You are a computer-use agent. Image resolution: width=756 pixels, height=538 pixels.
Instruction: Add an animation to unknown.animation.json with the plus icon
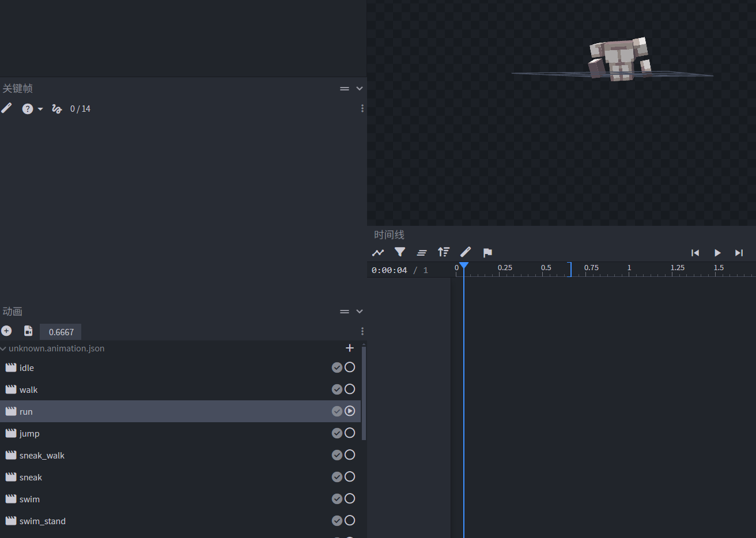coord(349,348)
